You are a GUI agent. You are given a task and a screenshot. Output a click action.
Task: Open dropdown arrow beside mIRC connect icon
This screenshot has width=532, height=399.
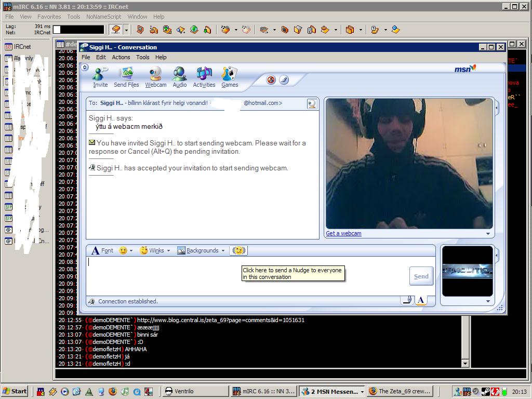(126, 30)
